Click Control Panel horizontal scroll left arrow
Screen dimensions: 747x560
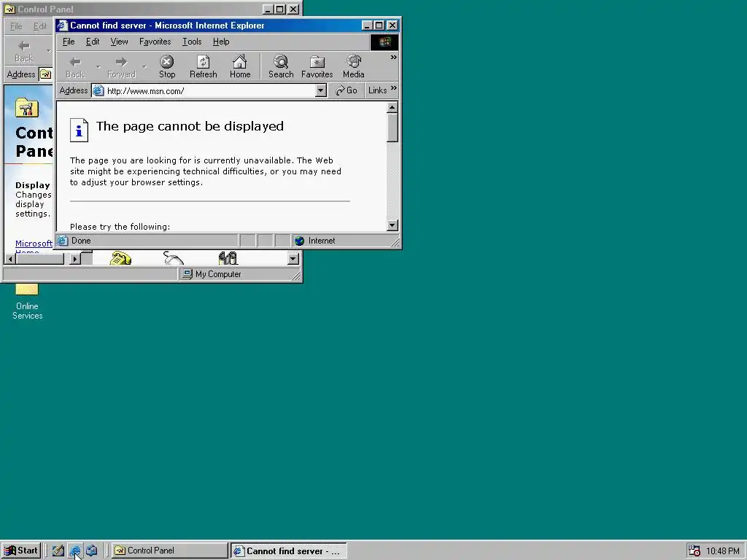pyautogui.click(x=10, y=259)
